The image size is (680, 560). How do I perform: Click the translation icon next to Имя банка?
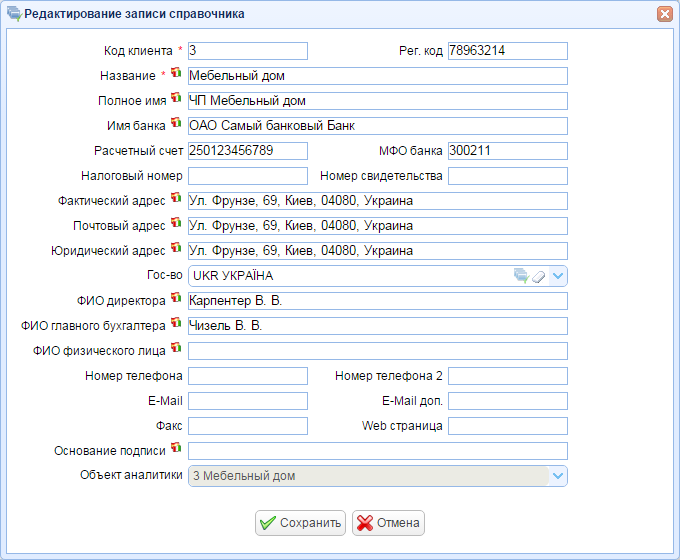coord(176,123)
